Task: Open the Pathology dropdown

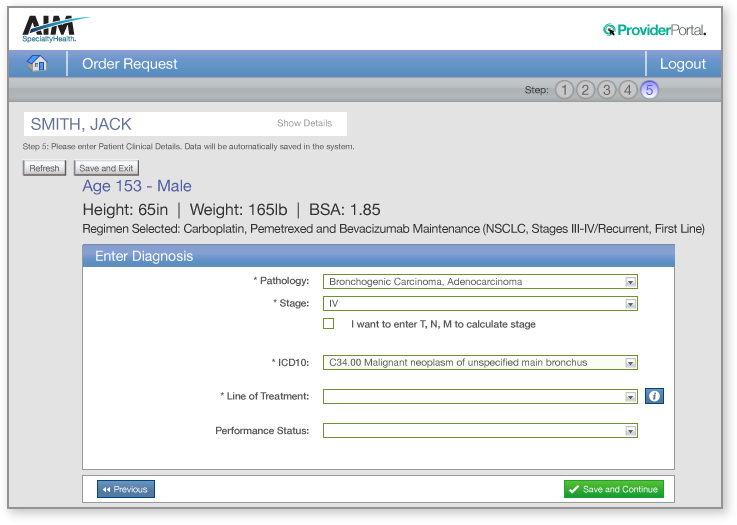Action: point(480,282)
